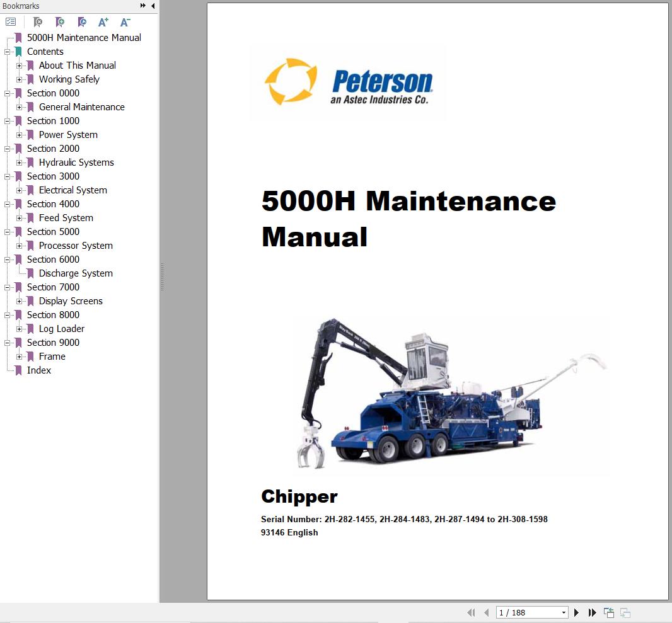Click the bookmark icon beside Feed System
672x623 pixels.
pyautogui.click(x=30, y=218)
